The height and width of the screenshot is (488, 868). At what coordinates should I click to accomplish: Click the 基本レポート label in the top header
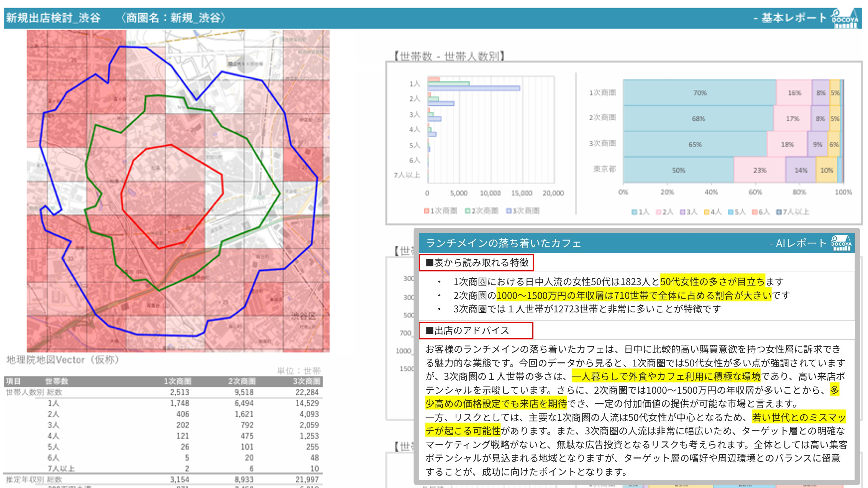[x=790, y=18]
